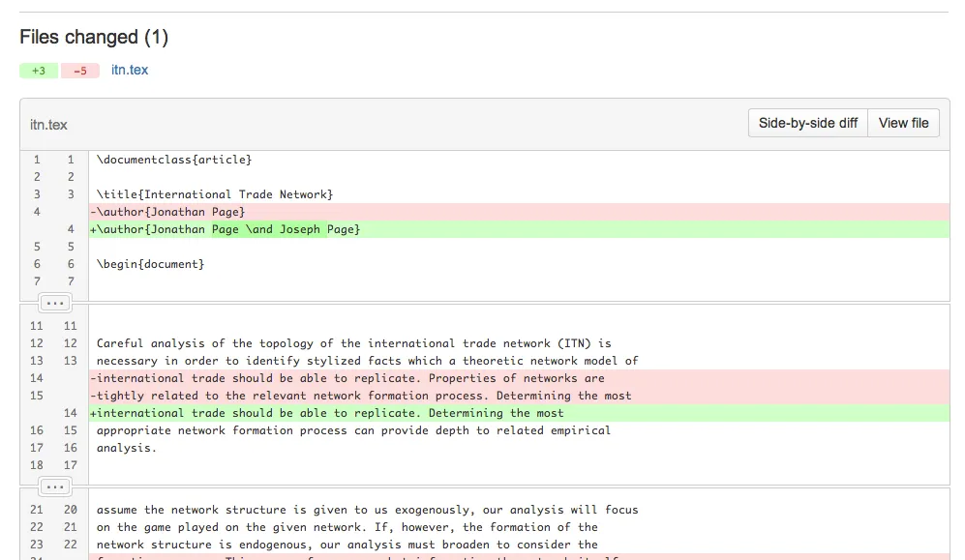This screenshot has width=965, height=560.
Task: Select the itn.tex filename in diff header
Action: tap(49, 125)
